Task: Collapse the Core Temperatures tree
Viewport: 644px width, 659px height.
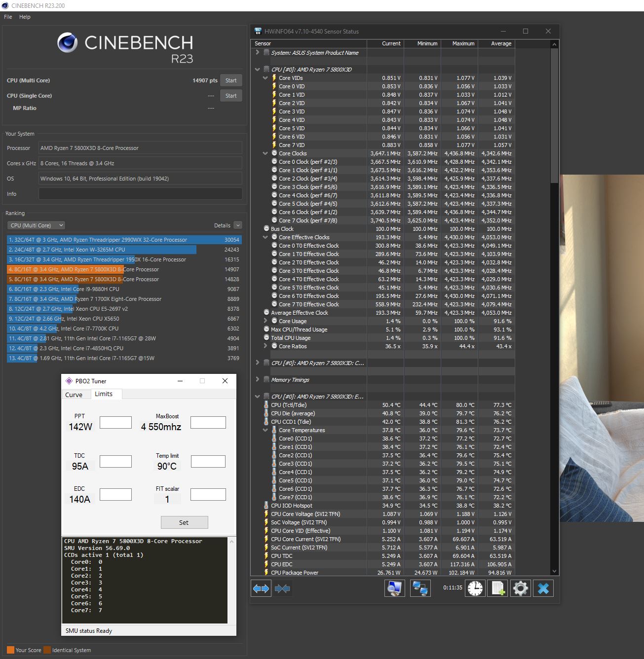Action: pyautogui.click(x=265, y=430)
